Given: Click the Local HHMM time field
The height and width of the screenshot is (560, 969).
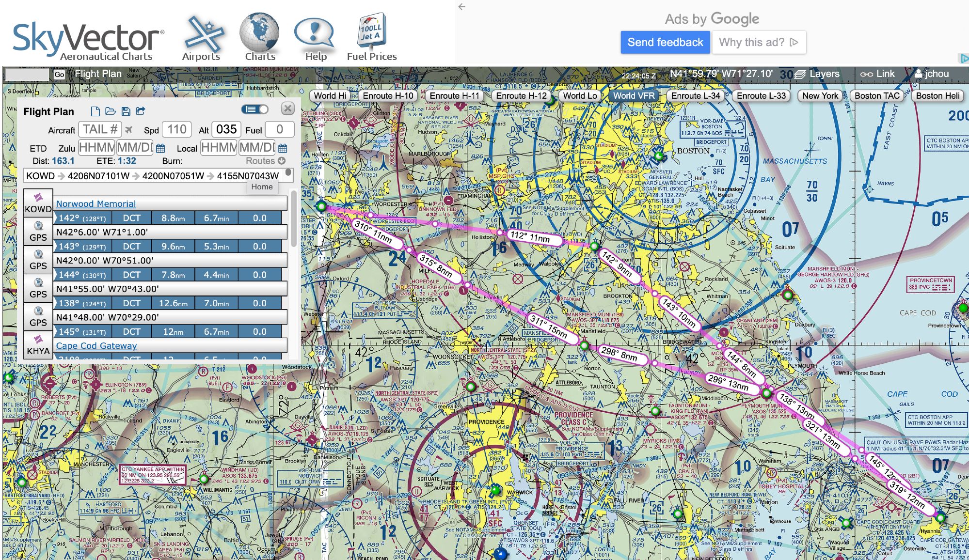Looking at the screenshot, I should [x=219, y=147].
